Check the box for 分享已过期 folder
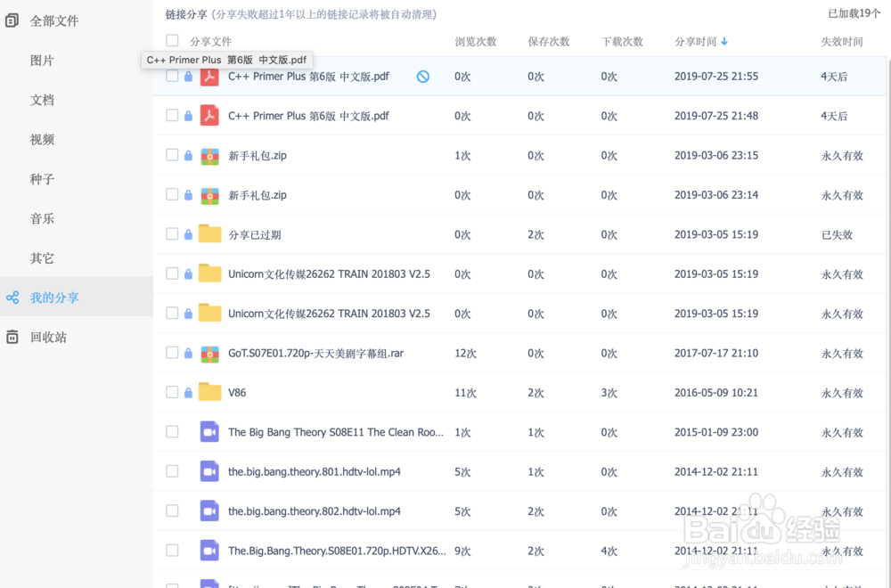The height and width of the screenshot is (588, 891). (x=172, y=234)
